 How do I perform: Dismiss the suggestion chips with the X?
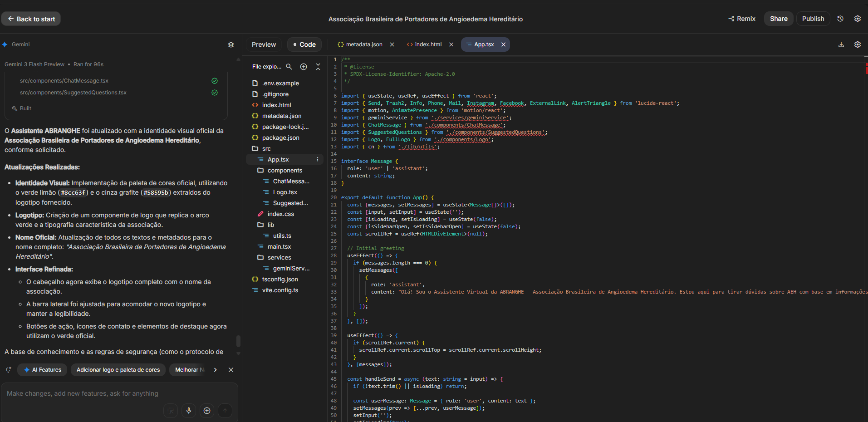coord(231,370)
